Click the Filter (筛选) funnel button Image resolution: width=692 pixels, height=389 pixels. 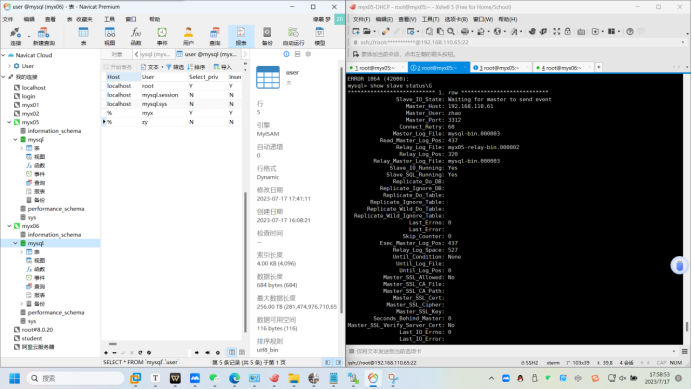(x=175, y=67)
